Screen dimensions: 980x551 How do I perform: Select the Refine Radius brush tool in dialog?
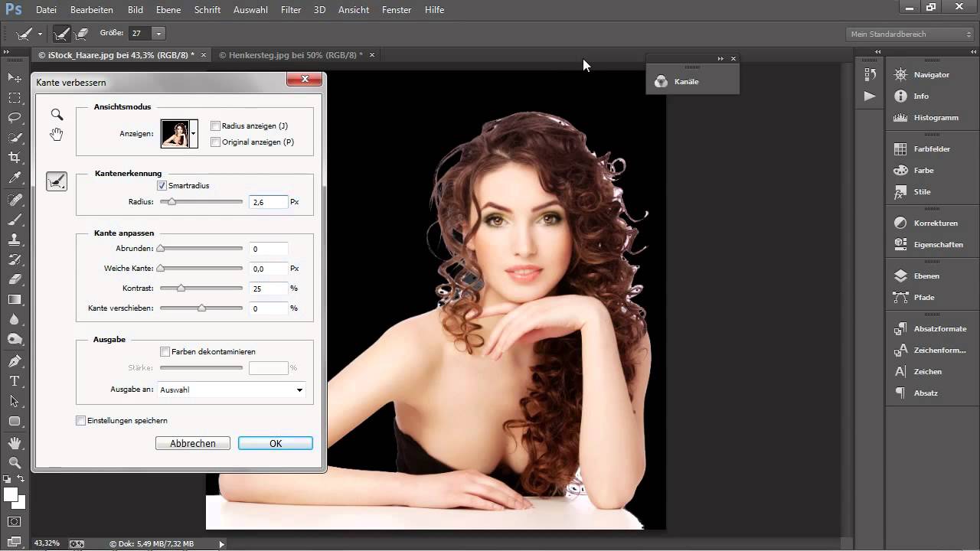pos(57,181)
